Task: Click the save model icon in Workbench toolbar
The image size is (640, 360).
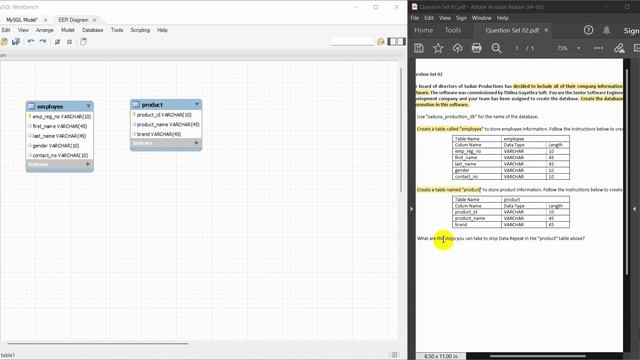Action: pyautogui.click(x=16, y=42)
